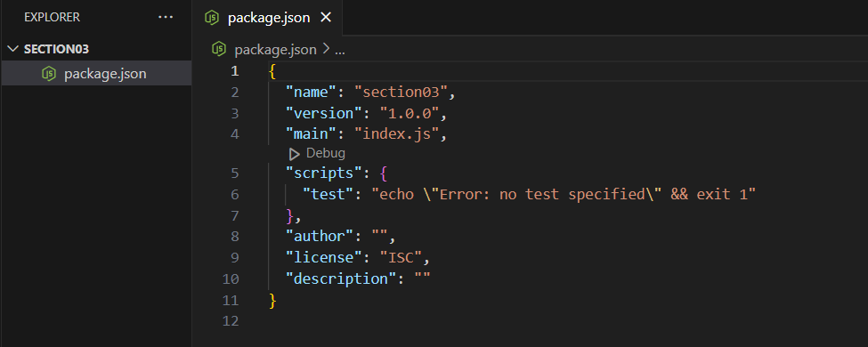
Task: Click the EXPLORER panel title
Action: (52, 17)
